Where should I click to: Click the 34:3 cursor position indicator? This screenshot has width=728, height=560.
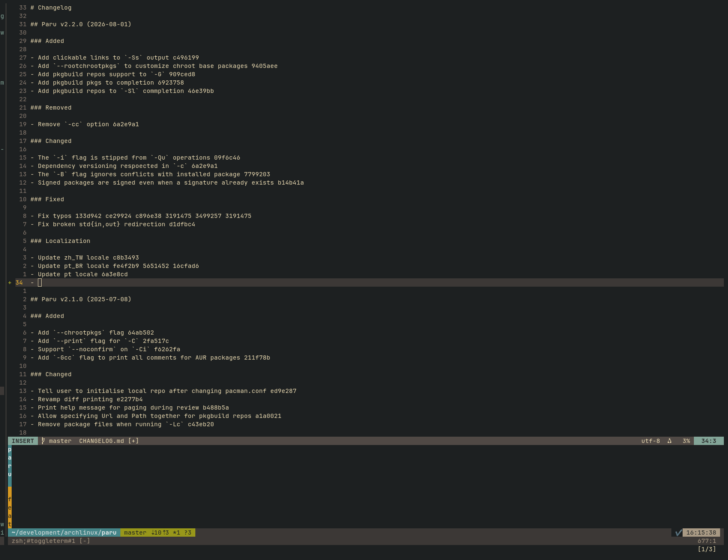click(x=708, y=441)
